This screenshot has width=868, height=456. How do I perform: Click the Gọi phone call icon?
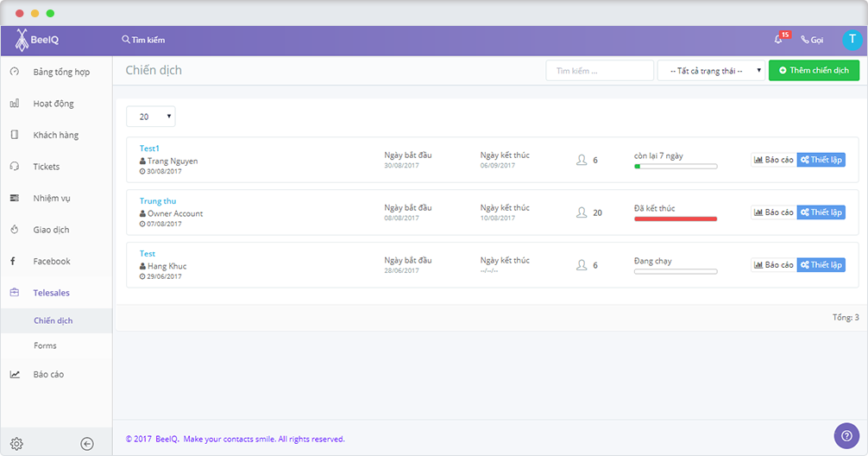(x=812, y=40)
